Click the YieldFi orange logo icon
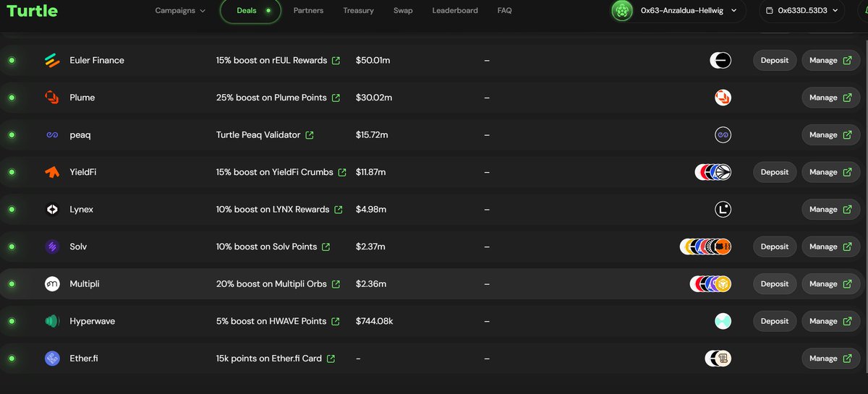Screen dimensions: 868x394 [52, 172]
